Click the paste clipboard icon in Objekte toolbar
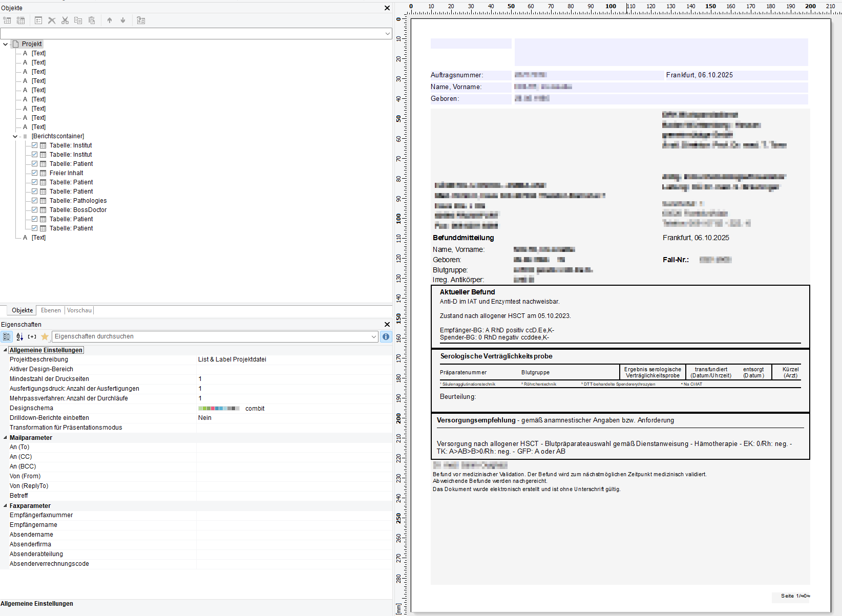 pyautogui.click(x=92, y=20)
